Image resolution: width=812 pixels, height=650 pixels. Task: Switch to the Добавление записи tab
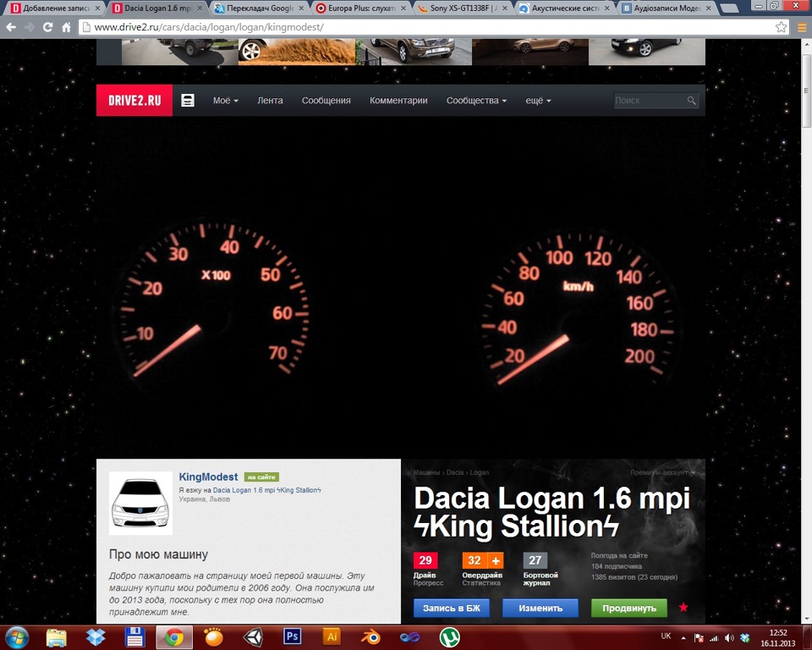[x=54, y=8]
